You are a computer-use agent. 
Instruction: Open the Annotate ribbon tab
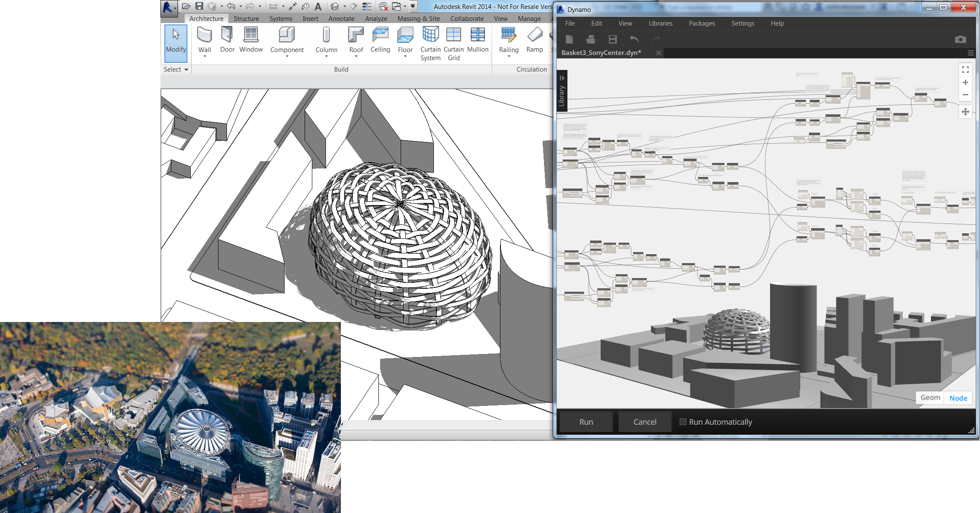tap(341, 19)
